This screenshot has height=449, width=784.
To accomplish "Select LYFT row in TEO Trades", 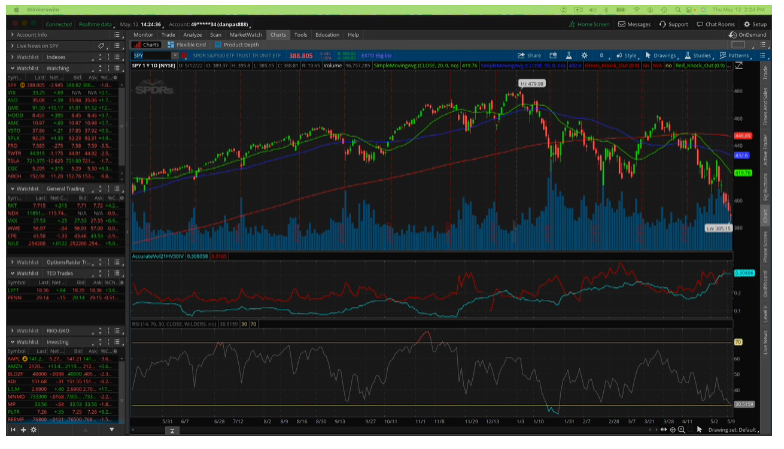I will tap(64, 290).
